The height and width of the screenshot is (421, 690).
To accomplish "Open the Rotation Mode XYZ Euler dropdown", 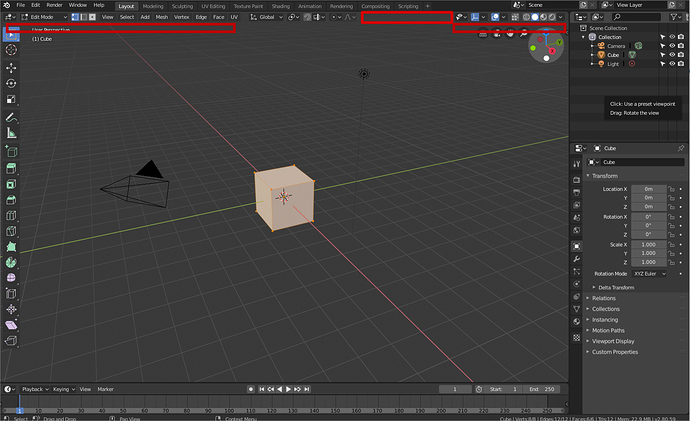I will point(649,274).
